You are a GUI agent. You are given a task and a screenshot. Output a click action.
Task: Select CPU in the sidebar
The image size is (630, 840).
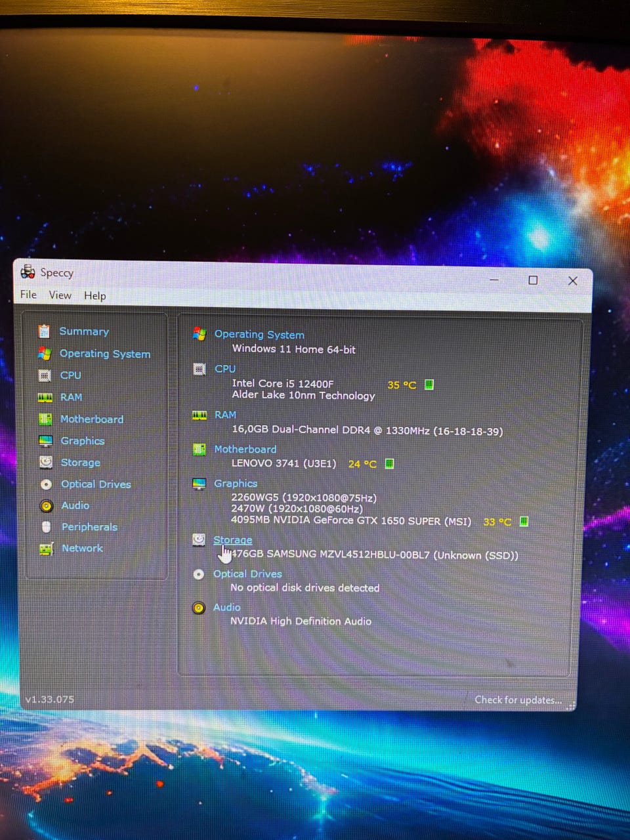(71, 375)
